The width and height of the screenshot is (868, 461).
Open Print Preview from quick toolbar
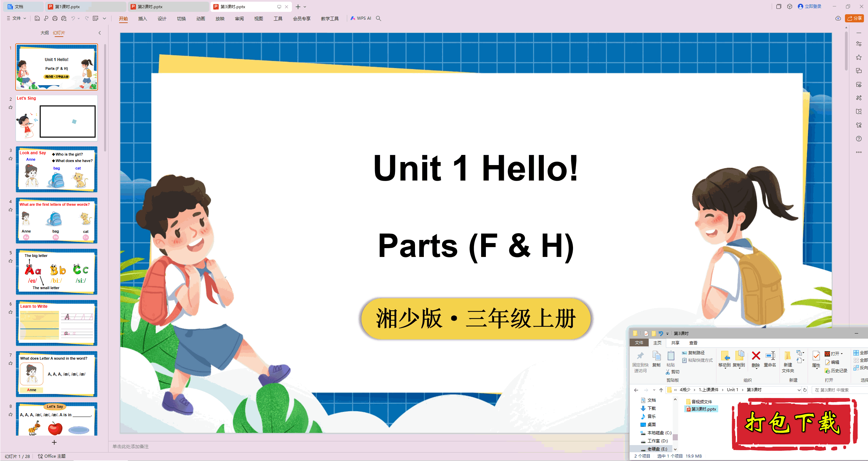click(64, 18)
